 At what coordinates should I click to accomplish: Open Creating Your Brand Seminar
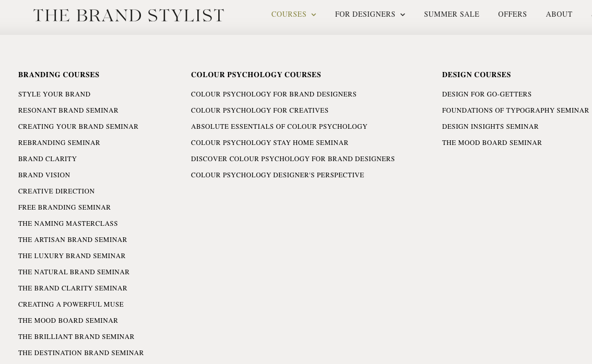tap(78, 127)
